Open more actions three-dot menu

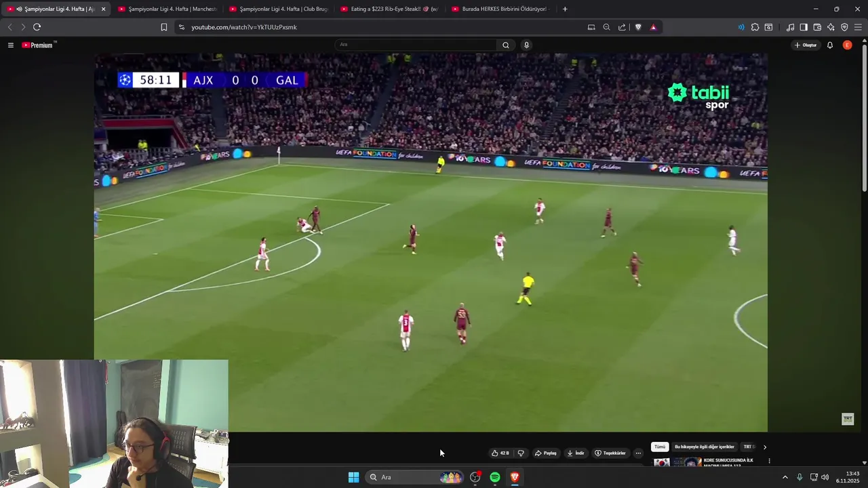click(638, 453)
